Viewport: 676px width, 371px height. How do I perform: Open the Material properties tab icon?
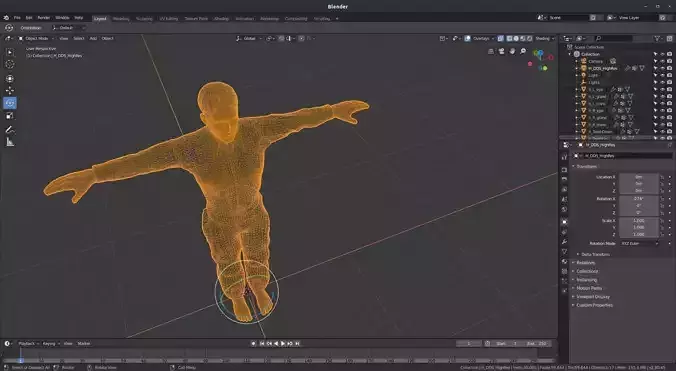pos(565,262)
